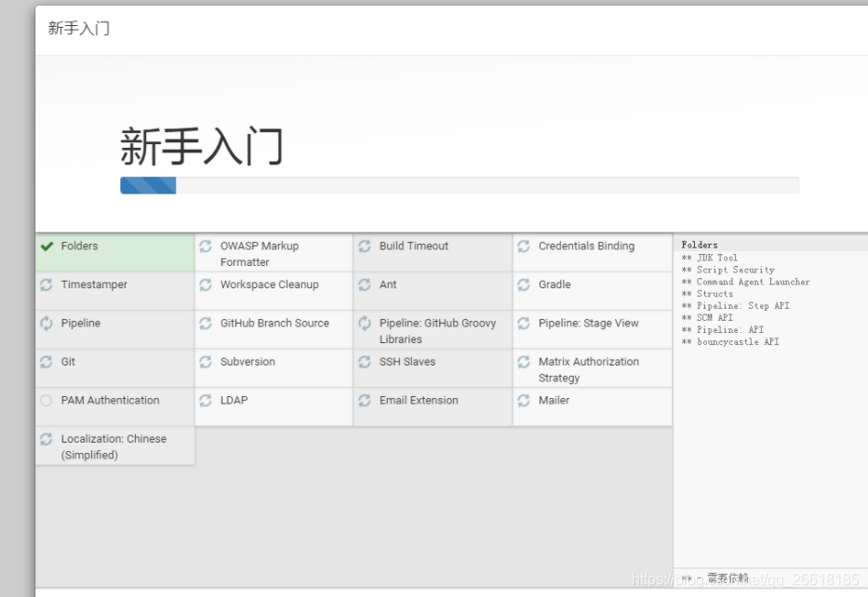Click the spinning icon beside the Pipeline plugin
Viewport: 868px width, 597px height.
(x=47, y=323)
